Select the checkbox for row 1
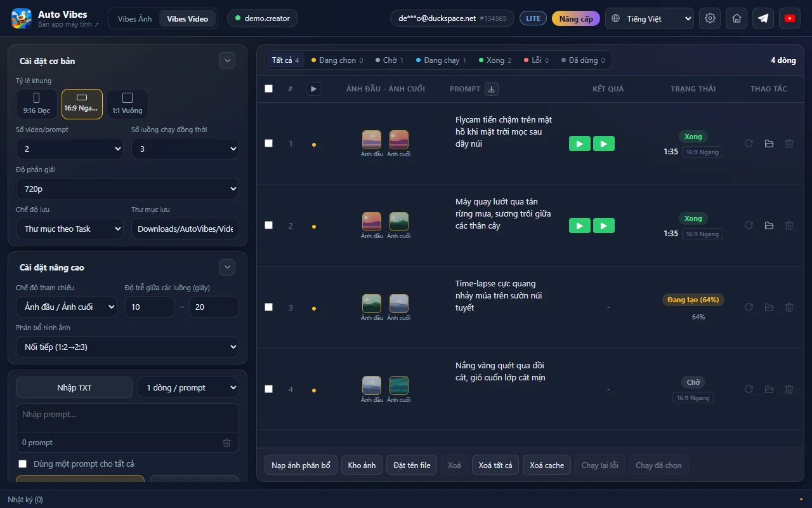The width and height of the screenshot is (812, 508). (x=268, y=144)
